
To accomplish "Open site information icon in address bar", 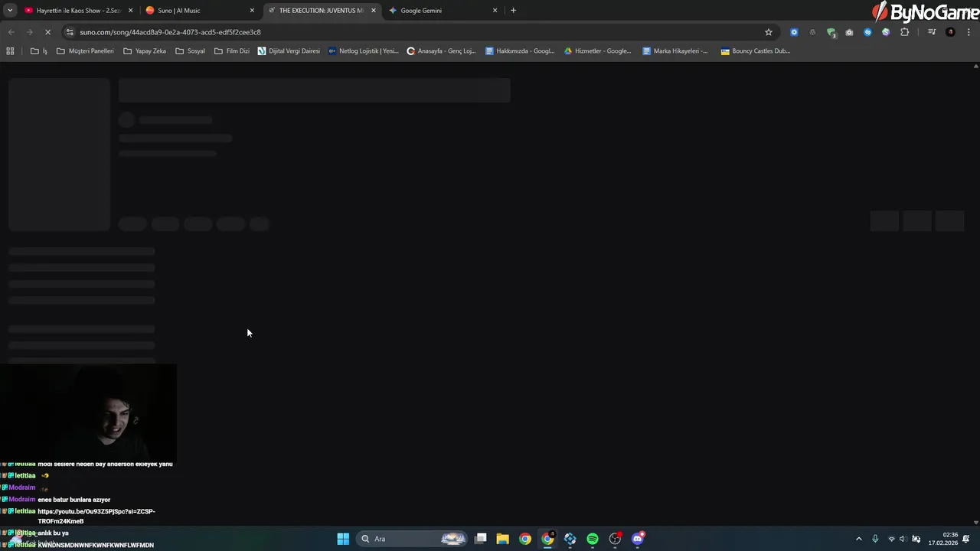I will point(70,32).
